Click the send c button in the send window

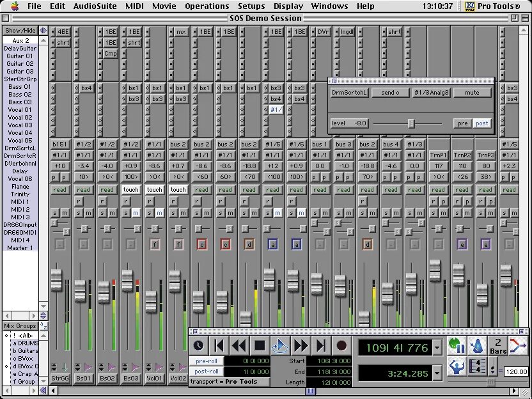391,92
